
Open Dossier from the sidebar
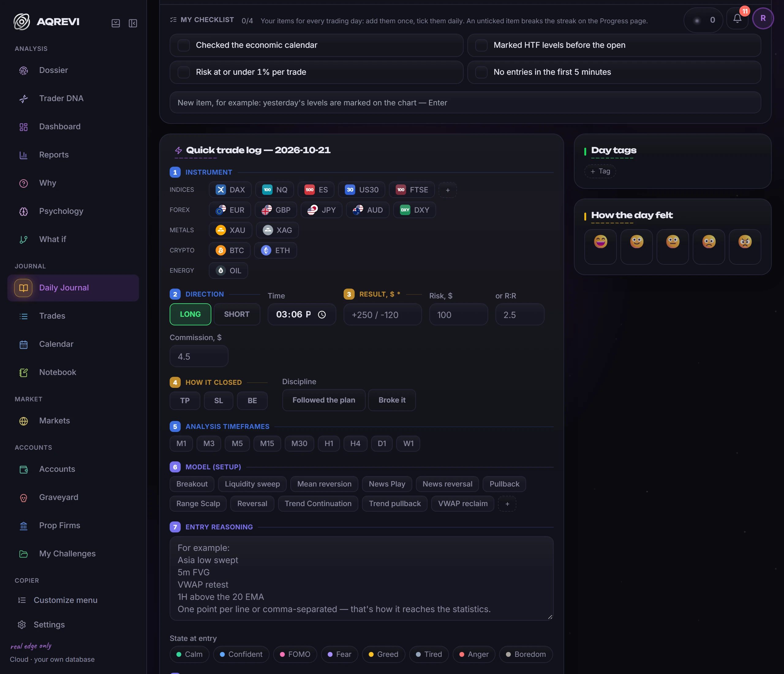[73, 70]
